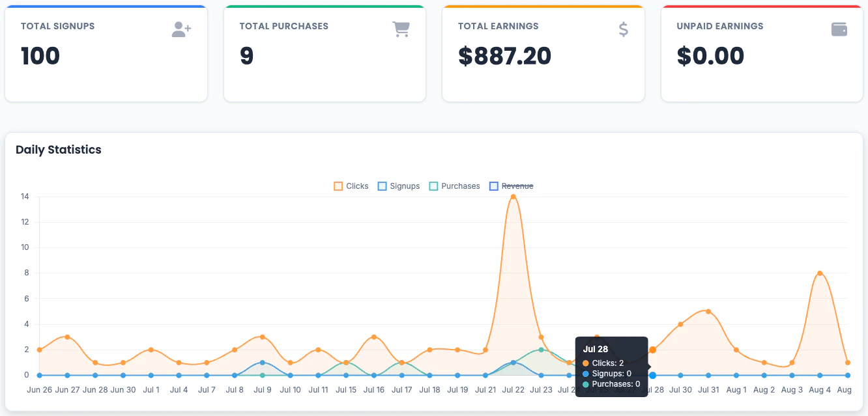
Task: Hide the Purchases series via its legend label
Action: point(459,186)
